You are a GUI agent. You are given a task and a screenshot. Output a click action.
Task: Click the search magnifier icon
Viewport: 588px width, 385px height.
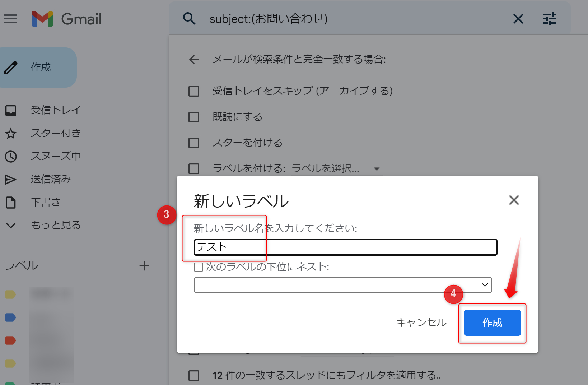click(189, 18)
